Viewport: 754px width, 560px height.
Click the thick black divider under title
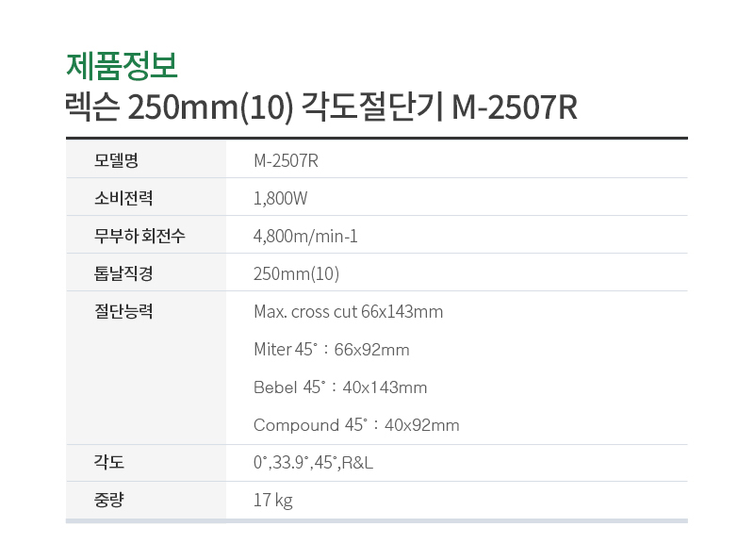376,138
